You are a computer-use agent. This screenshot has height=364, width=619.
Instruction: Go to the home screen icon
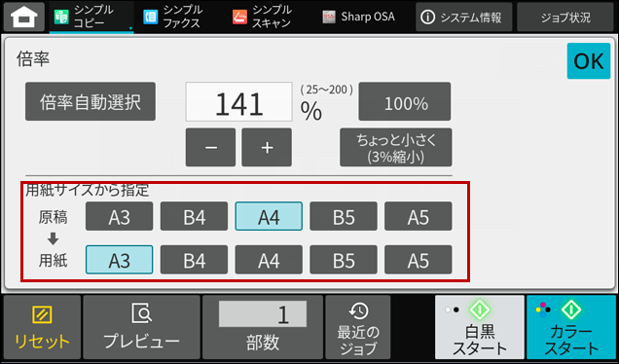24,17
